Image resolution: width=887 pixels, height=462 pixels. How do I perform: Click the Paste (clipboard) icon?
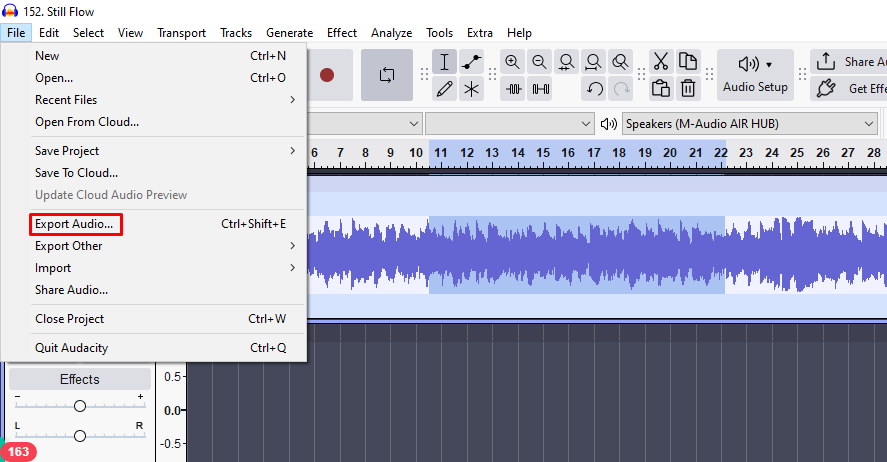coord(661,89)
